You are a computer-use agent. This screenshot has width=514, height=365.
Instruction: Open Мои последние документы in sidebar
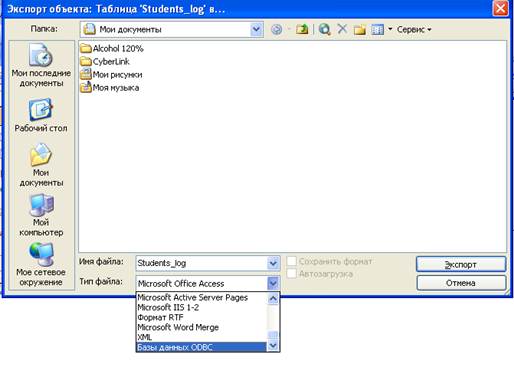(x=41, y=65)
